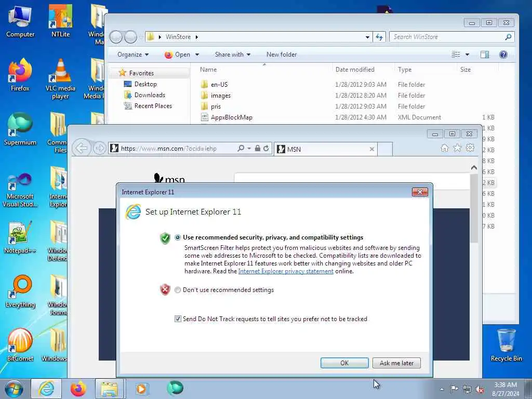Viewport: 532px width, 399px height.
Task: Open a new tab in Internet Explorer
Action: click(385, 149)
